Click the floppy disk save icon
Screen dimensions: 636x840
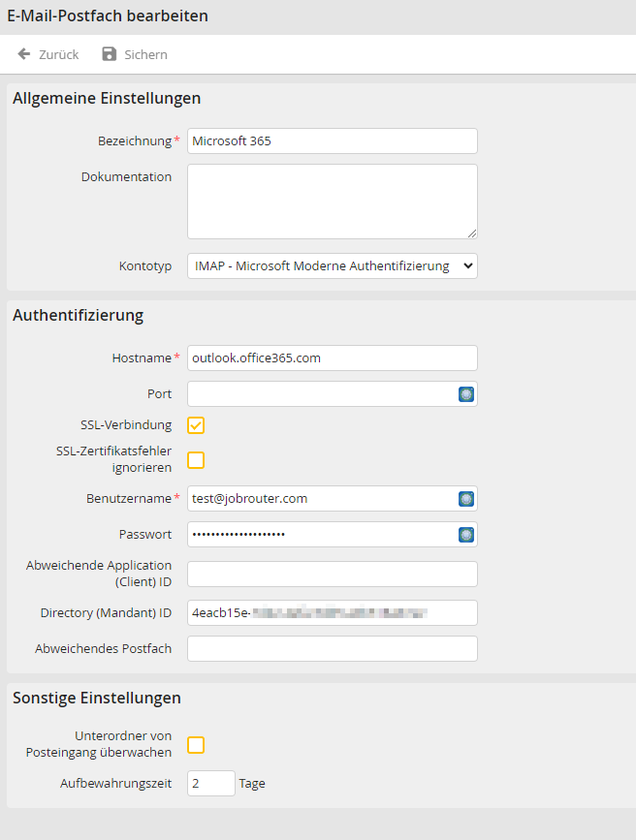(x=108, y=54)
